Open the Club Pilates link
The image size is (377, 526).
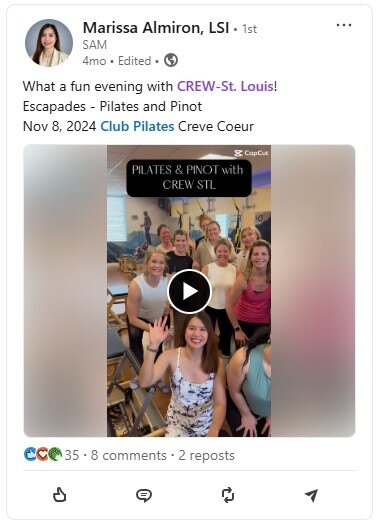click(137, 126)
